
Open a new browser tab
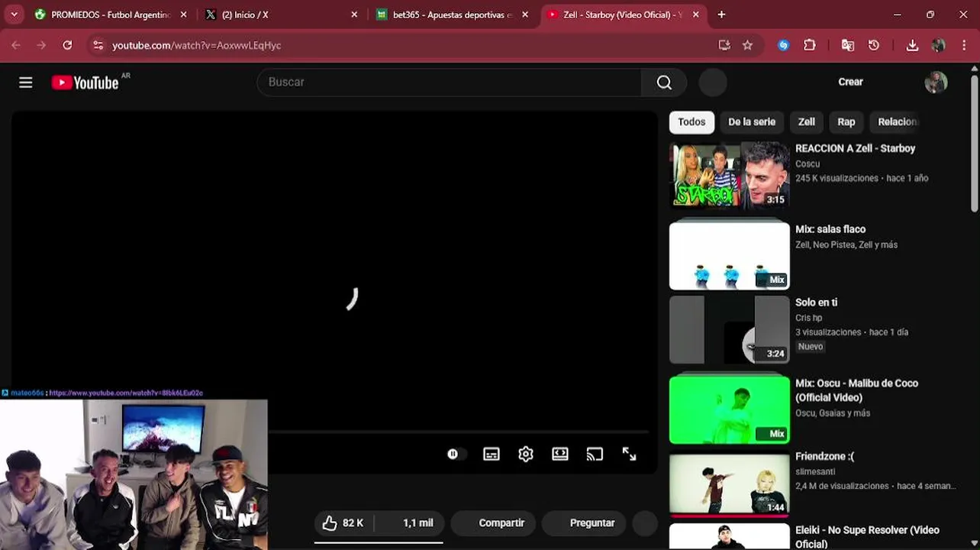click(x=721, y=15)
